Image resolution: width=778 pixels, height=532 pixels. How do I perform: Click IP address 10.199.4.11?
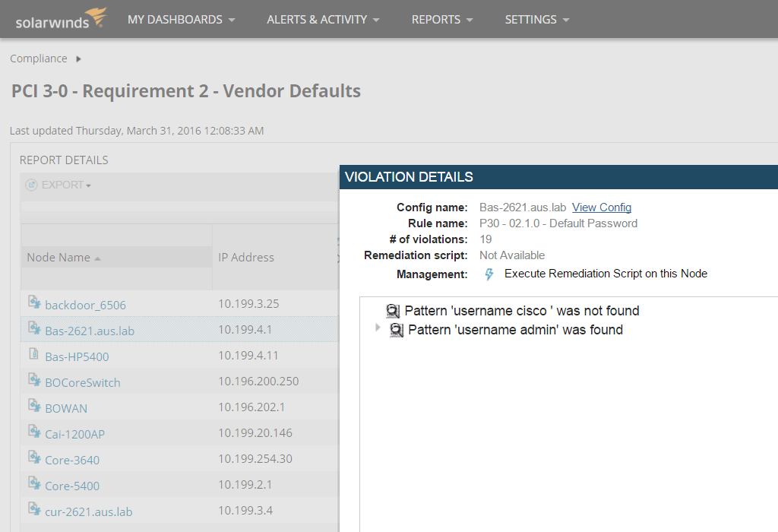coord(248,356)
